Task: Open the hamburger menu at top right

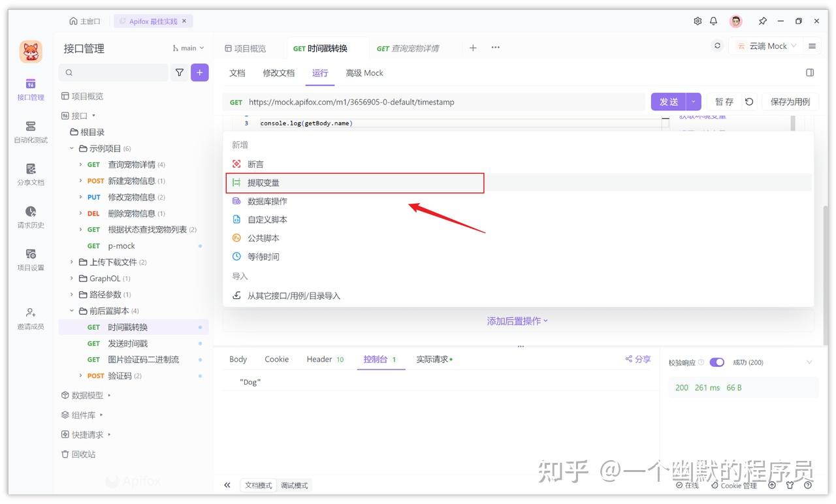Action: pyautogui.click(x=812, y=46)
